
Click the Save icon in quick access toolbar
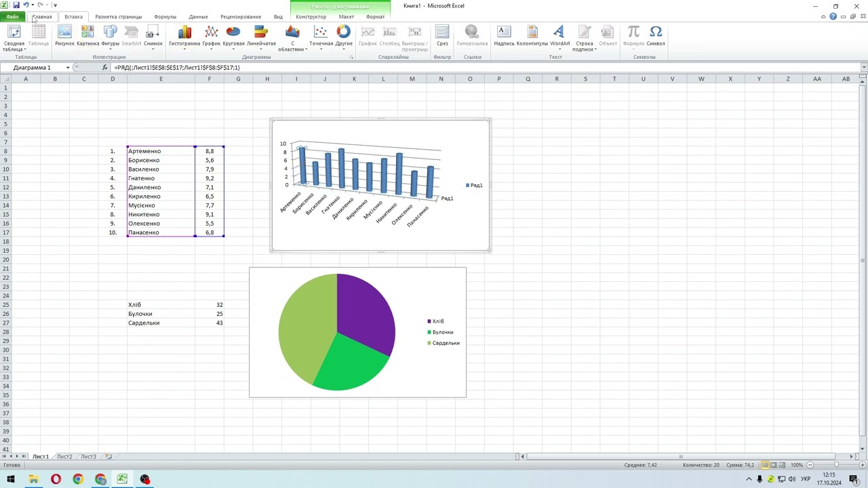(16, 5)
